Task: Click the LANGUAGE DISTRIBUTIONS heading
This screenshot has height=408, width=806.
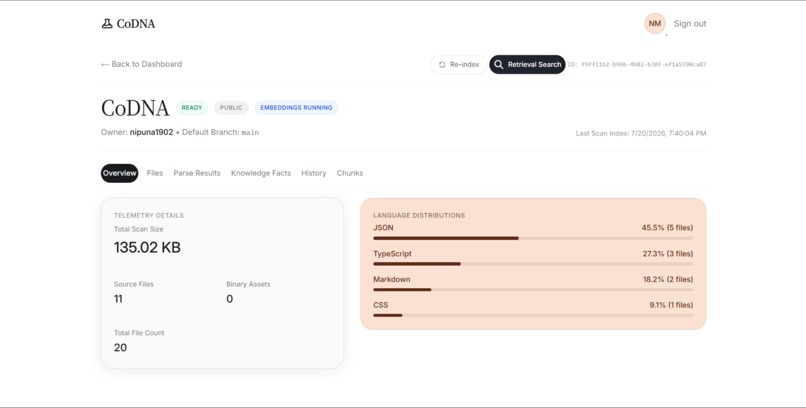Action: pyautogui.click(x=419, y=216)
